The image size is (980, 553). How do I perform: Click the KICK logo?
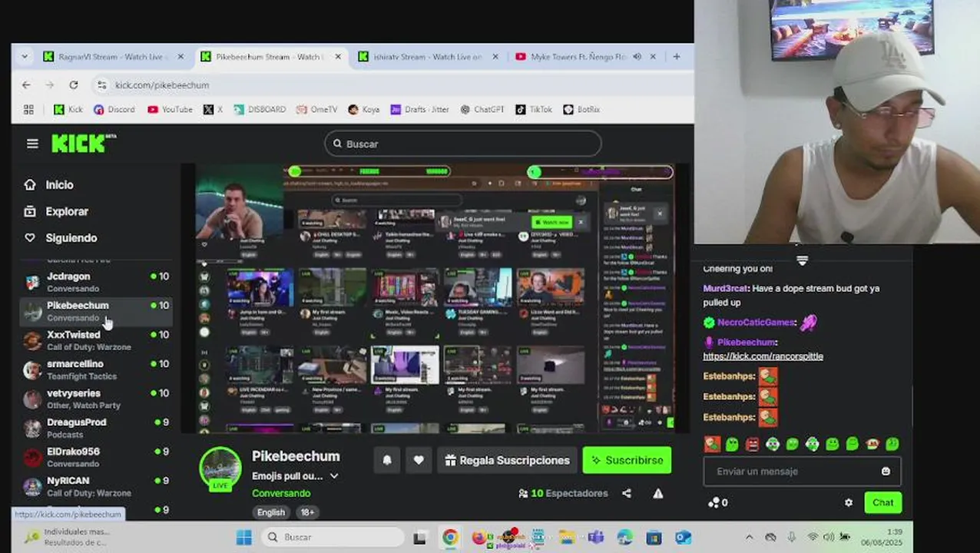[83, 143]
